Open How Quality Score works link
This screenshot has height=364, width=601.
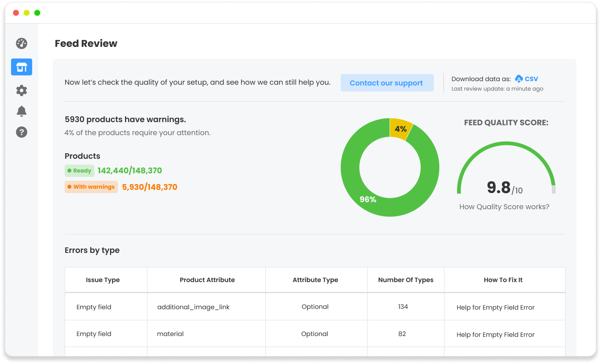point(504,207)
